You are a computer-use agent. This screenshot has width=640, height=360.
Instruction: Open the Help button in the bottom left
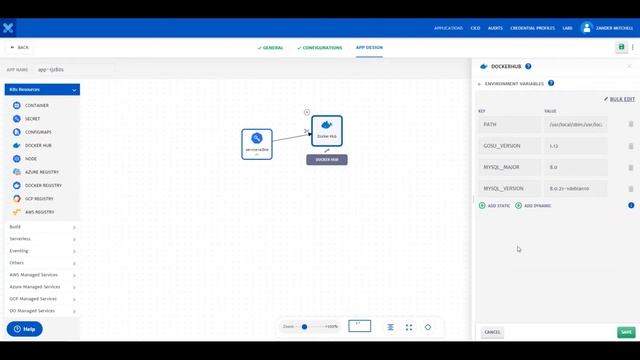(x=24, y=329)
